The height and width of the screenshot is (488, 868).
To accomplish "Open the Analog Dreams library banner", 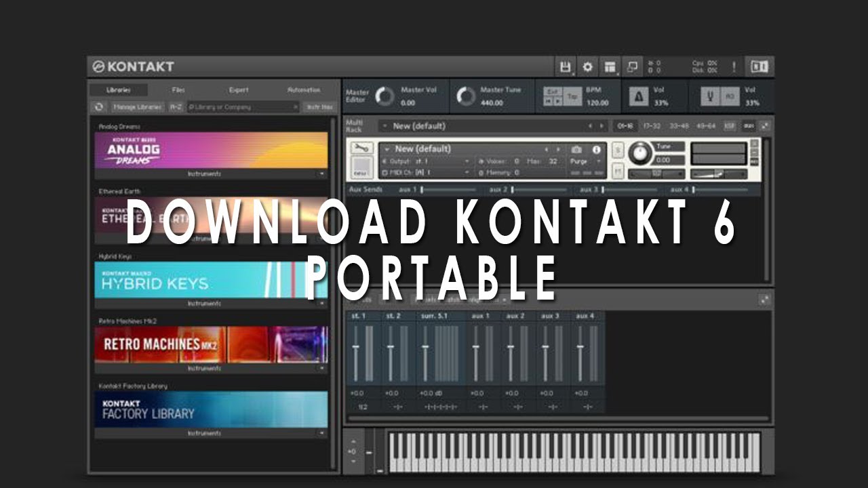I will [x=211, y=150].
